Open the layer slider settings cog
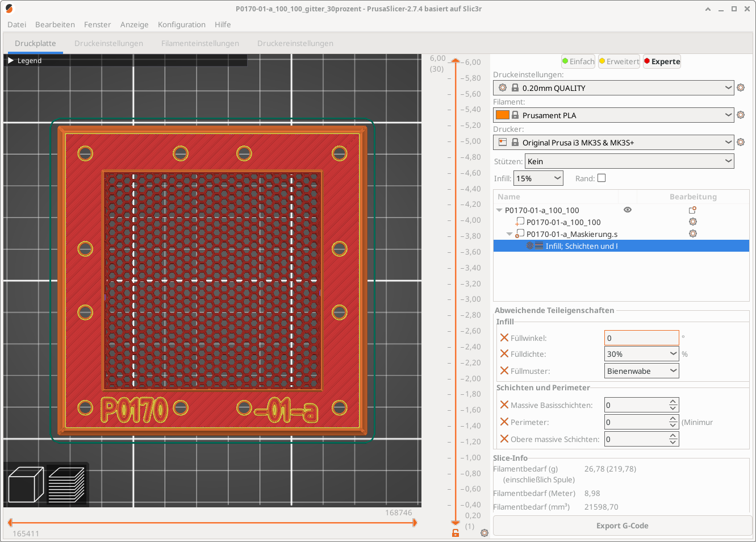 484,533
